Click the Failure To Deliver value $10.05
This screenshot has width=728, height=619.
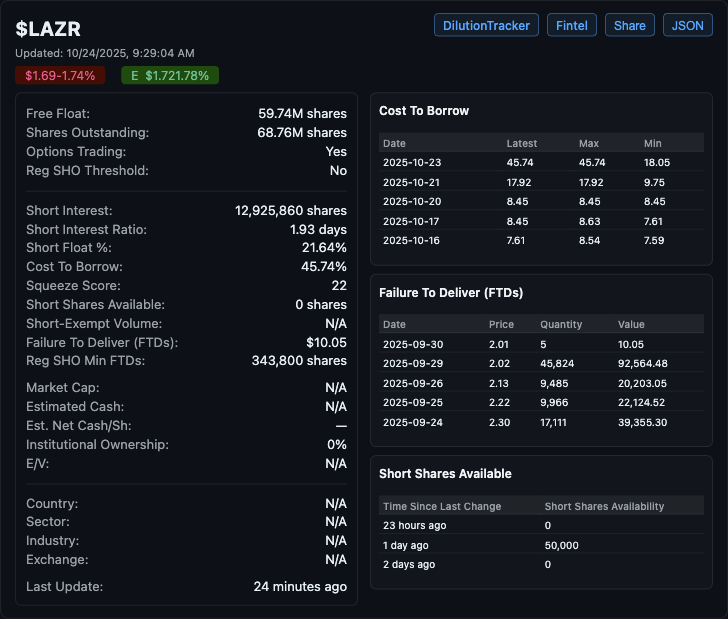(326, 342)
